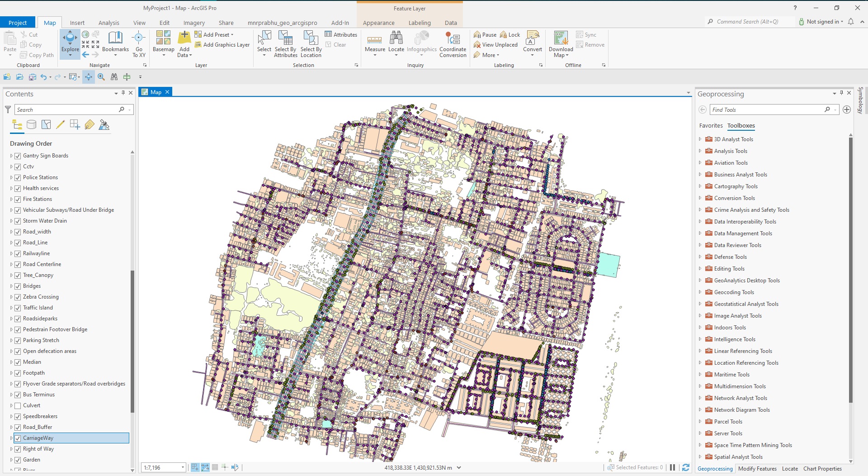Viewport: 868px width, 476px height.
Task: Open Coordinate Conversion tool
Action: point(453,44)
